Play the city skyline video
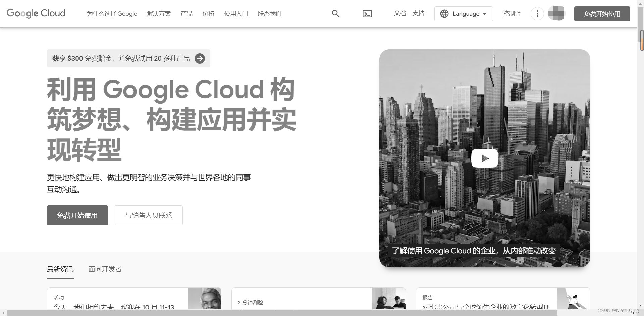The height and width of the screenshot is (316, 644). (485, 158)
